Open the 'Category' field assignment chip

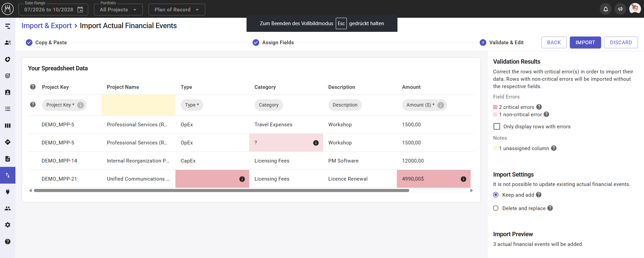pos(269,105)
